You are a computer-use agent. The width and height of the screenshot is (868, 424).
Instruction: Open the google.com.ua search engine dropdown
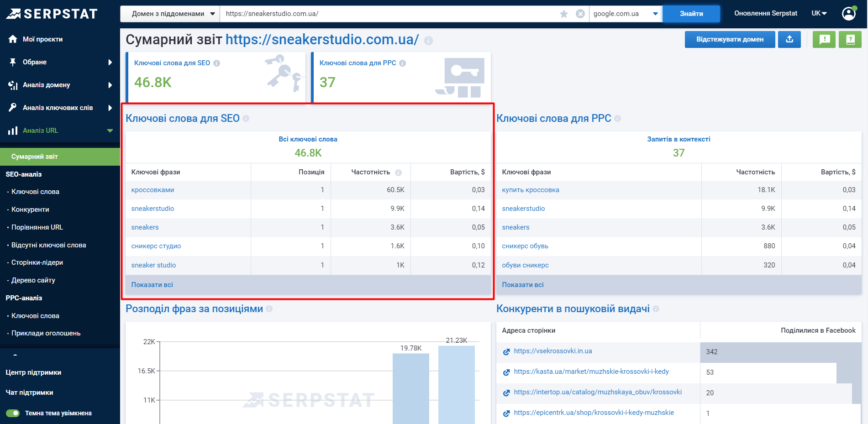pos(625,14)
